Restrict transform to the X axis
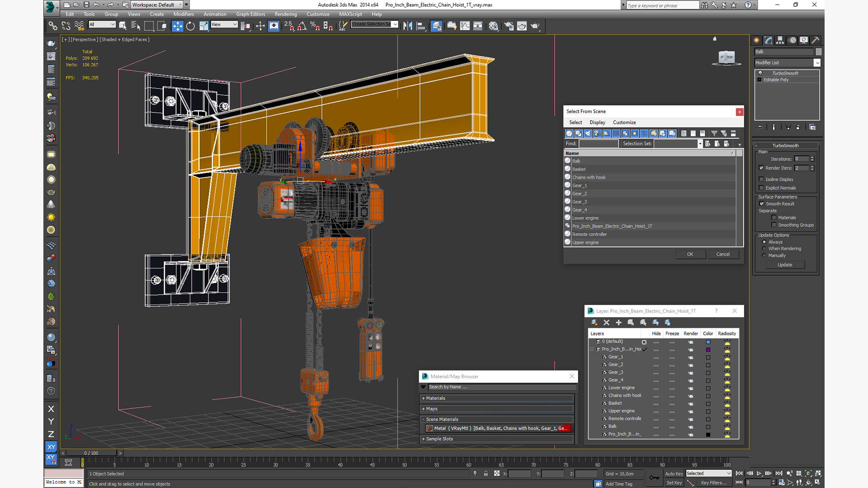This screenshot has height=488, width=868. 51,409
